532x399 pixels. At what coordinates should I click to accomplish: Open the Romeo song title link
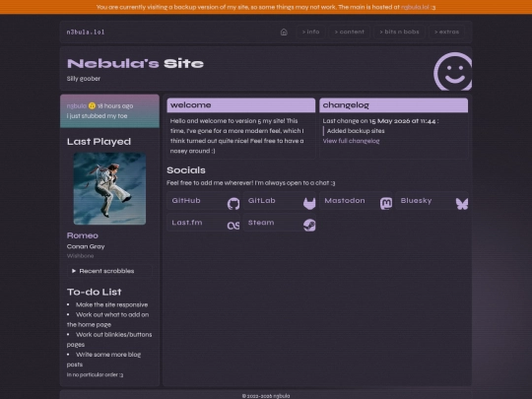pyautogui.click(x=83, y=235)
